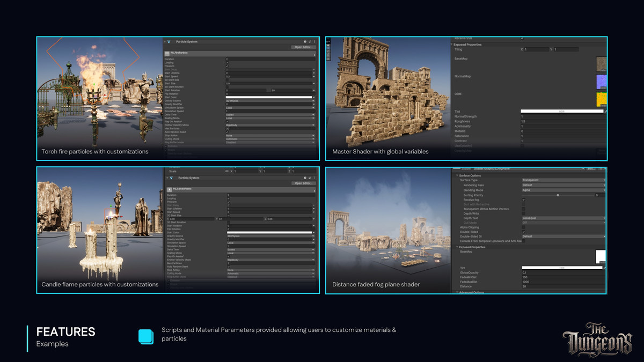Click Open Editor button above PS_CandleFlame
The height and width of the screenshot is (362, 644).
304,183
